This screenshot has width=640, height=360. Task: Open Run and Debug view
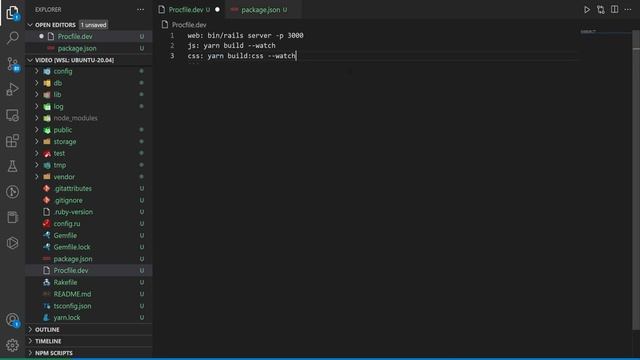[12, 89]
